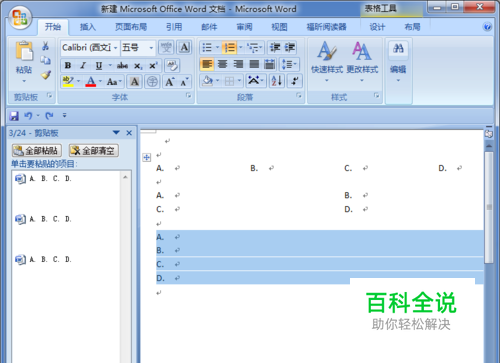Click the Align Text Right icon
Viewport: 500px width, 363px height.
[x=238, y=64]
